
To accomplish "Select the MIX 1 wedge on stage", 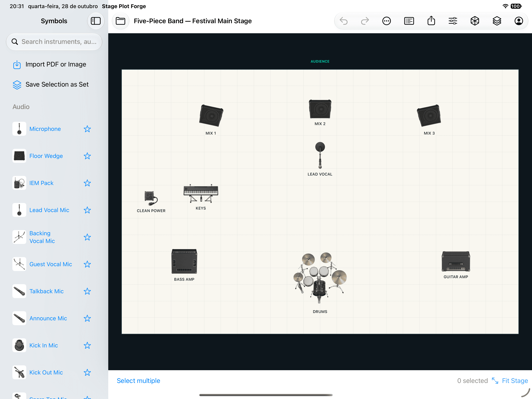I will [211, 116].
